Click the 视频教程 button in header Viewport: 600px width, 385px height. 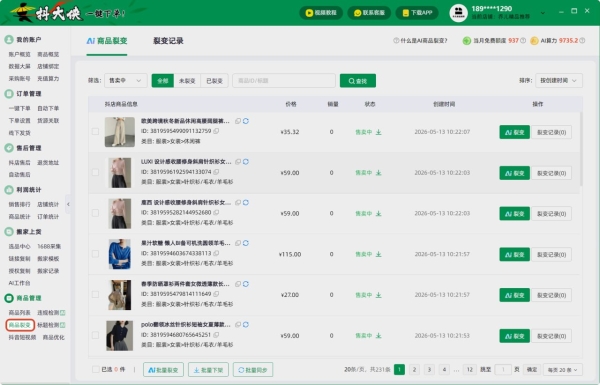(321, 13)
